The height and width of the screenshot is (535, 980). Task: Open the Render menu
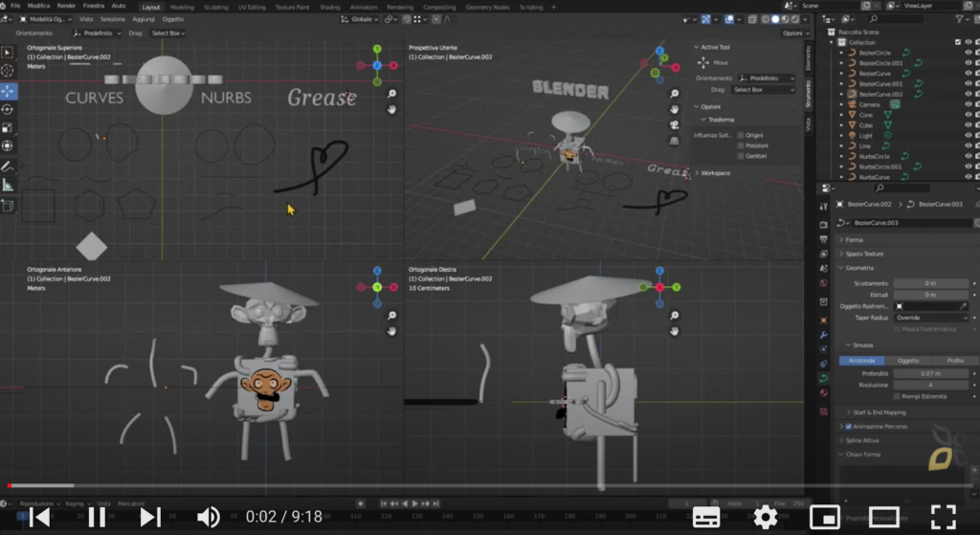(66, 6)
